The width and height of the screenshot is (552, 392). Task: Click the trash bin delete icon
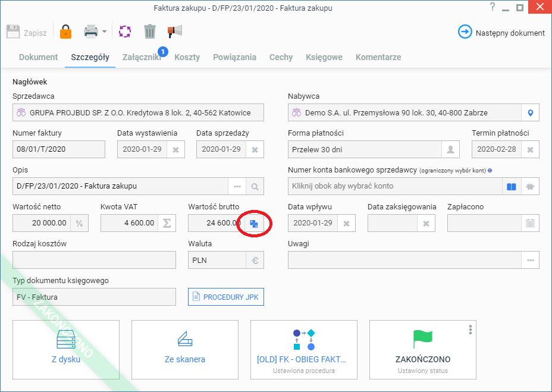click(x=150, y=32)
